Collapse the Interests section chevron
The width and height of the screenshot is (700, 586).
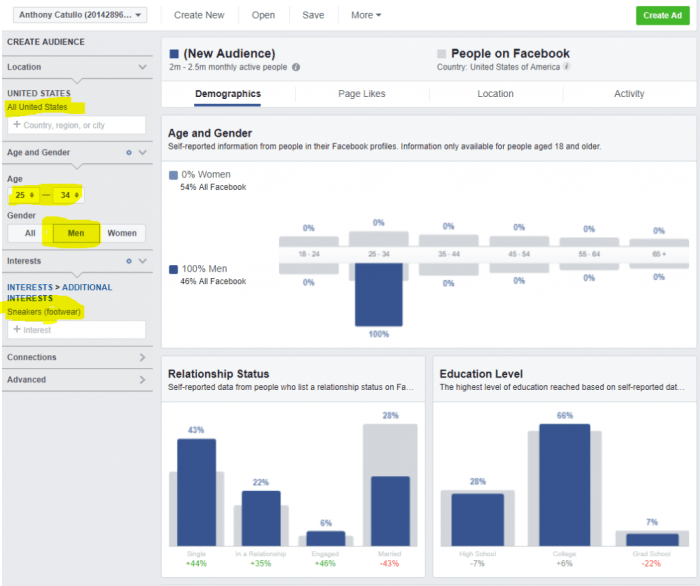tap(142, 261)
